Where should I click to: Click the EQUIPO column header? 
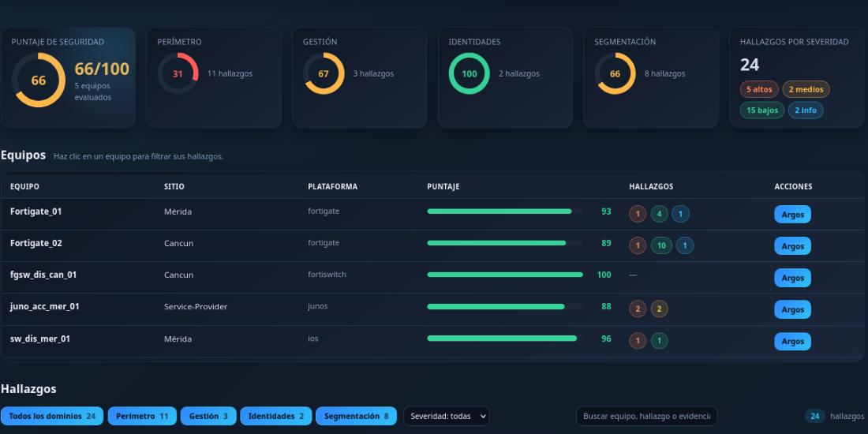(x=24, y=186)
